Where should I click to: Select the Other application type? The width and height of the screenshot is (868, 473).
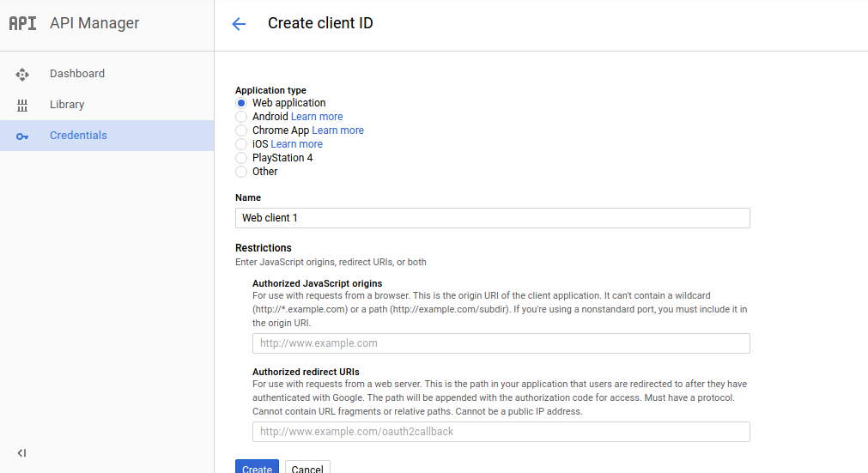(x=241, y=172)
